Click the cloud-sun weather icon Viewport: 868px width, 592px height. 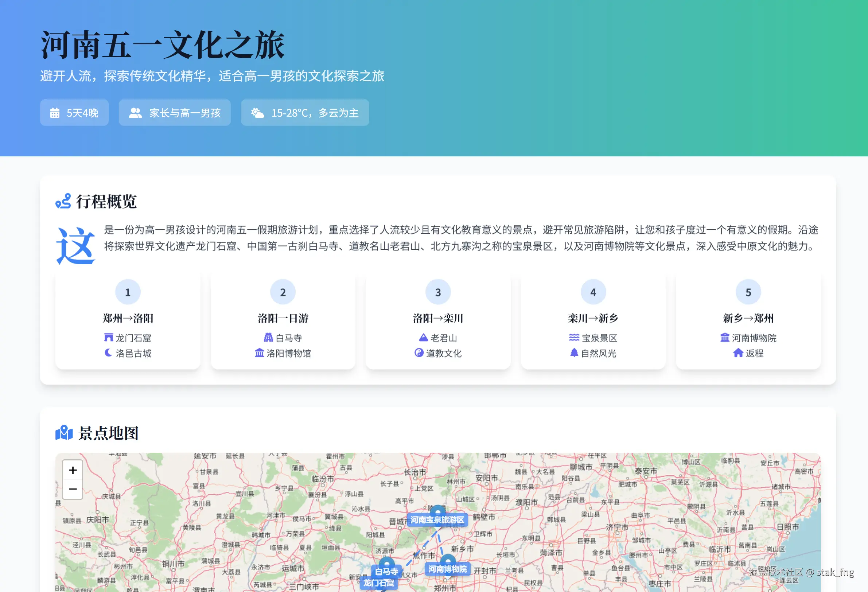coord(257,113)
